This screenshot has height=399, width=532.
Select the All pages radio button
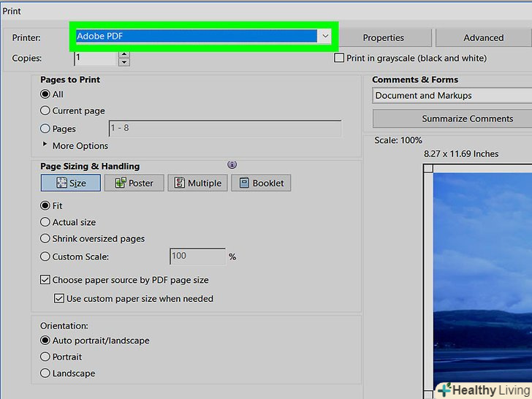click(45, 94)
